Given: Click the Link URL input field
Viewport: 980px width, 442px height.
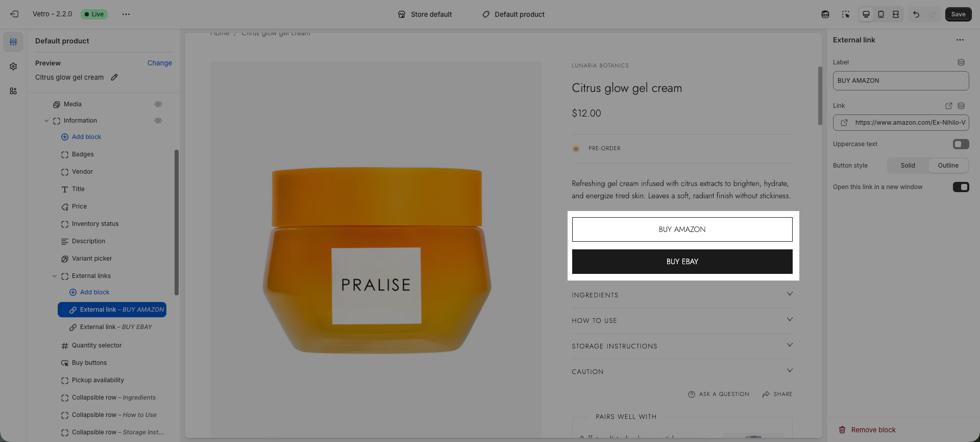Looking at the screenshot, I should tap(910, 123).
